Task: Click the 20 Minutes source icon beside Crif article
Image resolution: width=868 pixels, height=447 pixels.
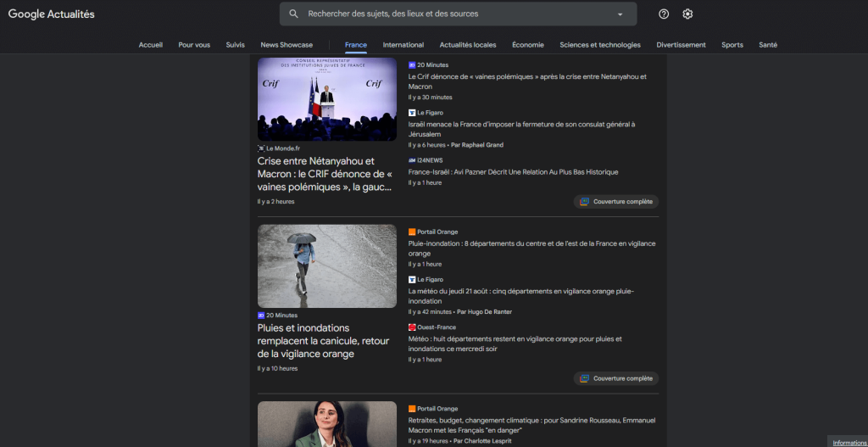Action: [x=412, y=65]
